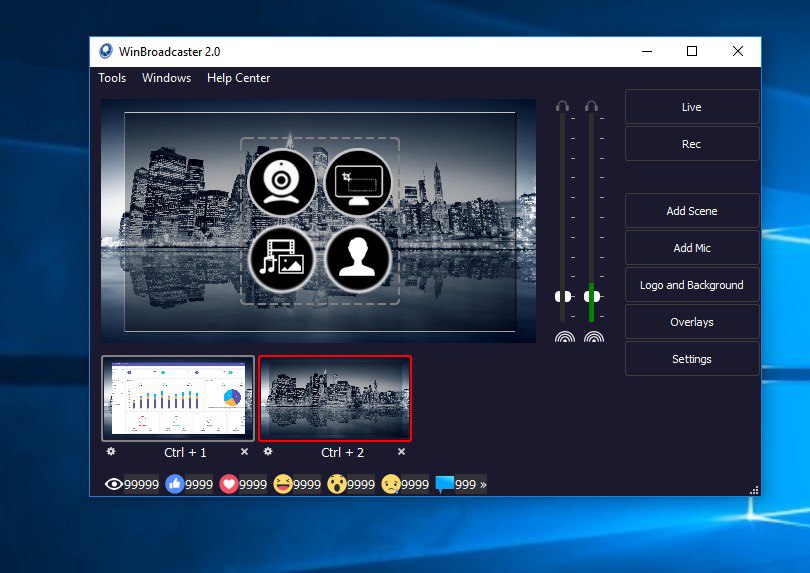Click the Add Scene button
Screen dimensions: 810x573
(692, 211)
